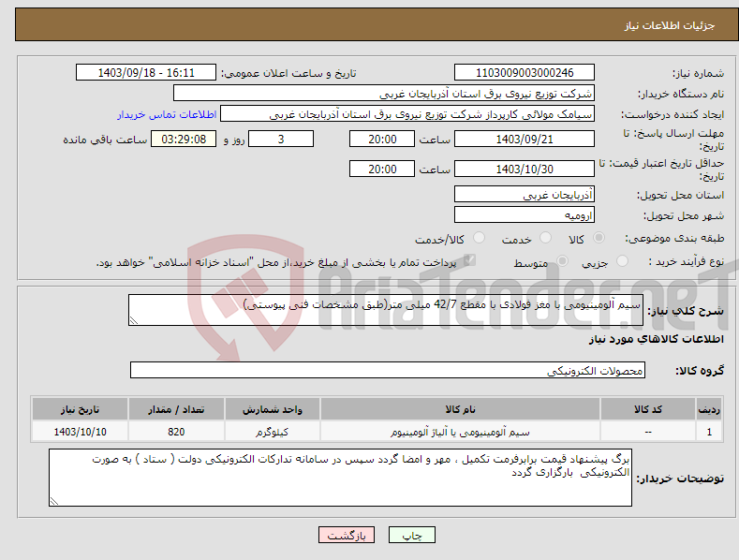Click the unit cell کیلوگرم

273,432
